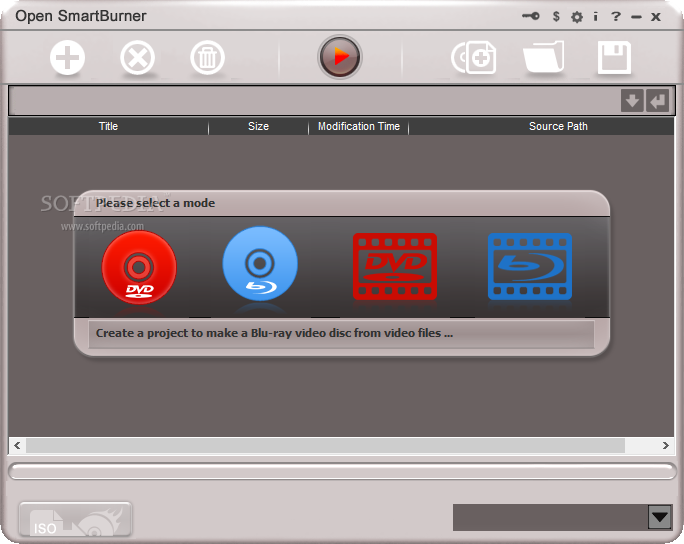Click the ISO to disc burn button

click(75, 519)
